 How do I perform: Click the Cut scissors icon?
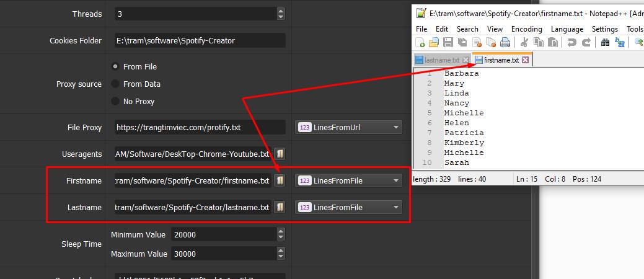click(524, 42)
